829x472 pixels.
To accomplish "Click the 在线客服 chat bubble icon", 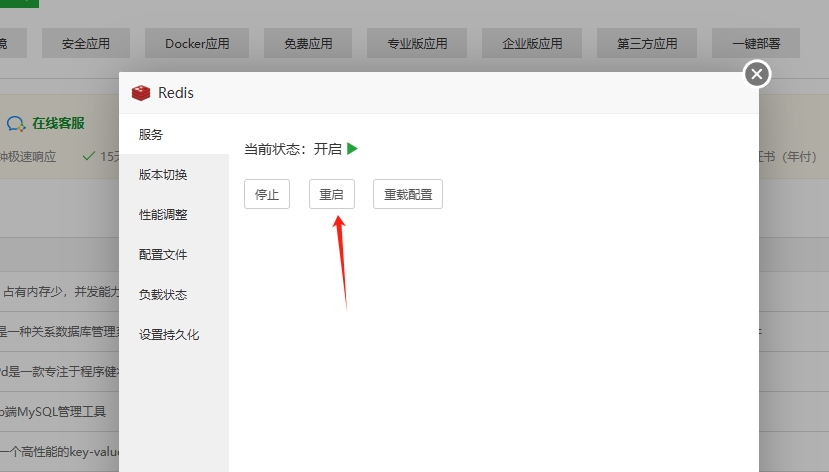I will [x=16, y=124].
